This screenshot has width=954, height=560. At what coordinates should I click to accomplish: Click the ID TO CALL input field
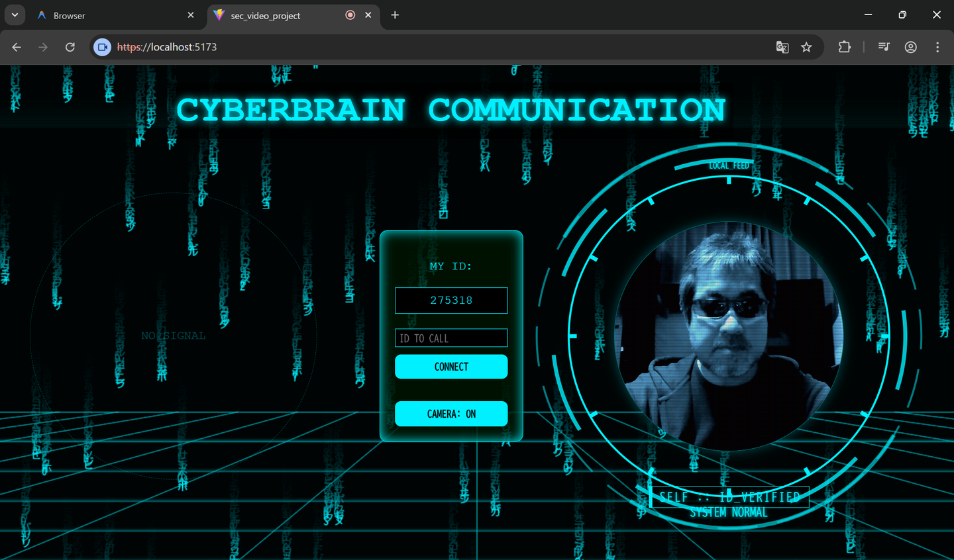click(451, 338)
